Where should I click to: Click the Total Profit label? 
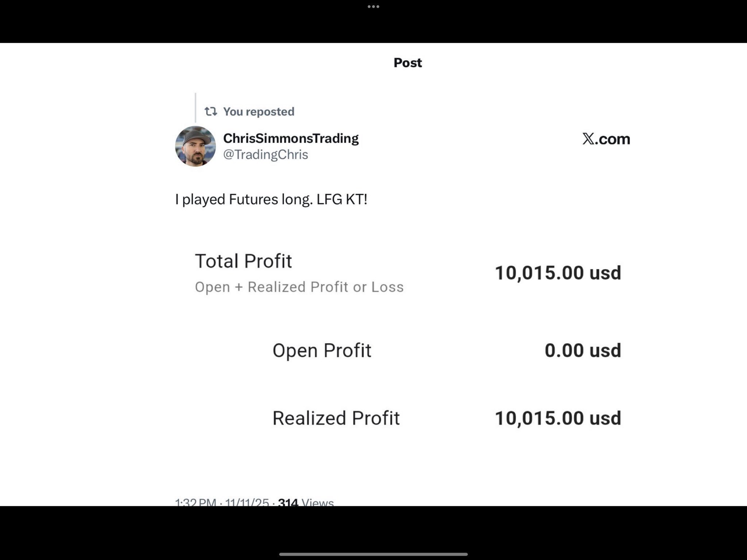coord(243,261)
